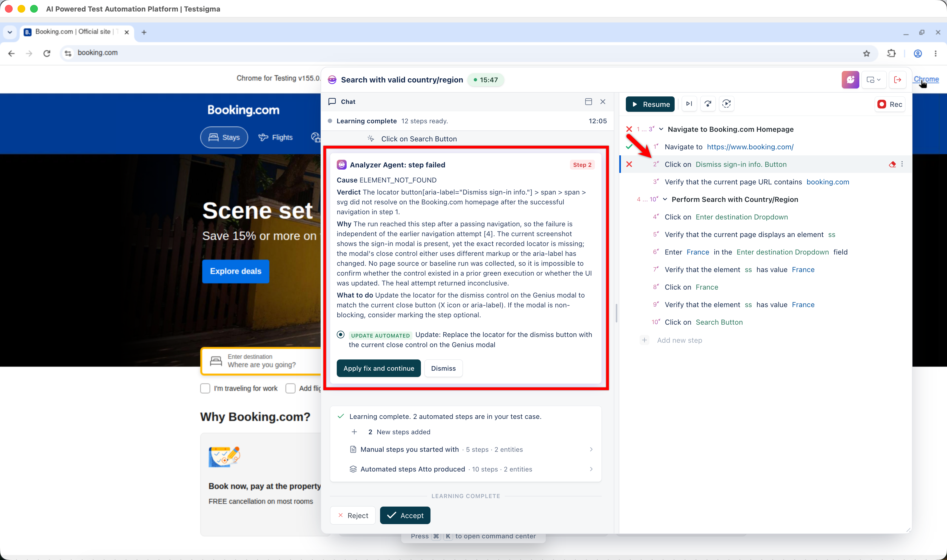Screen dimensions: 947x560
Task: Click the rerun curved arrow icon
Action: tap(708, 104)
